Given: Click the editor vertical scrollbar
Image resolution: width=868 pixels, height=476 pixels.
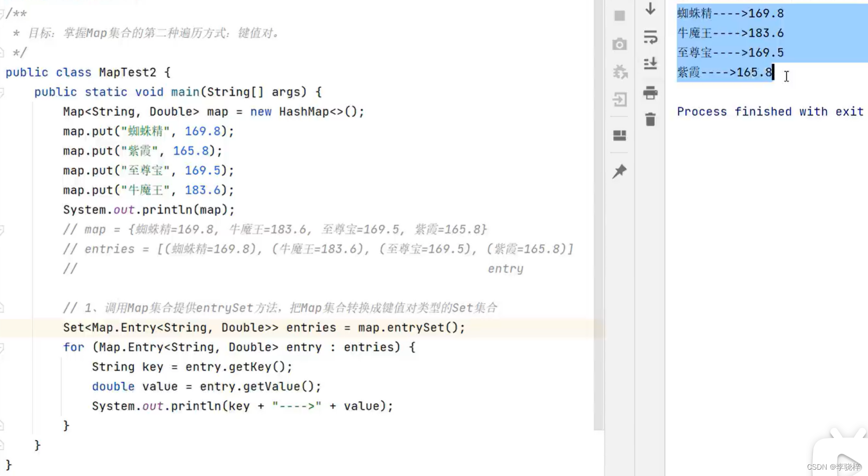Looking at the screenshot, I should coord(598,214).
